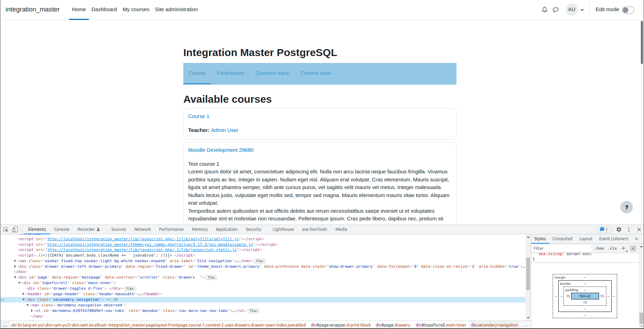
Task: Open the axe DevTools tab
Action: pyautogui.click(x=314, y=229)
